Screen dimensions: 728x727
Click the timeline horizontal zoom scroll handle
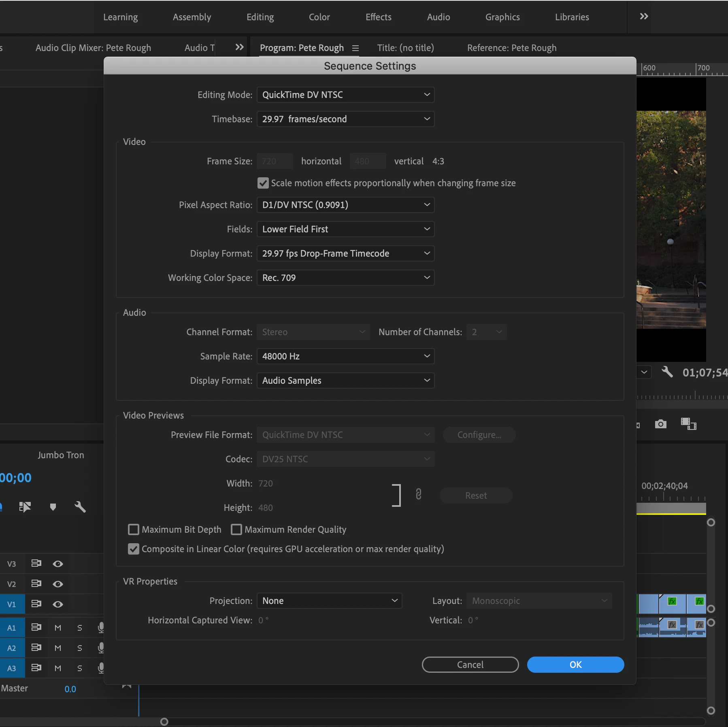[164, 722]
